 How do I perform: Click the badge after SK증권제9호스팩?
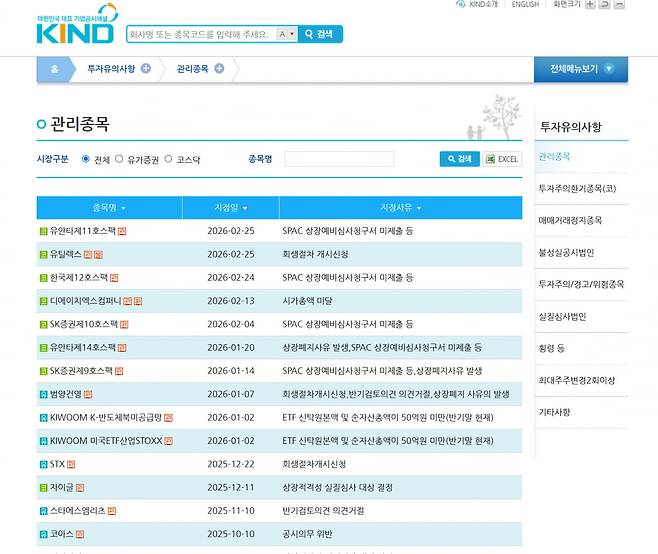119,371
